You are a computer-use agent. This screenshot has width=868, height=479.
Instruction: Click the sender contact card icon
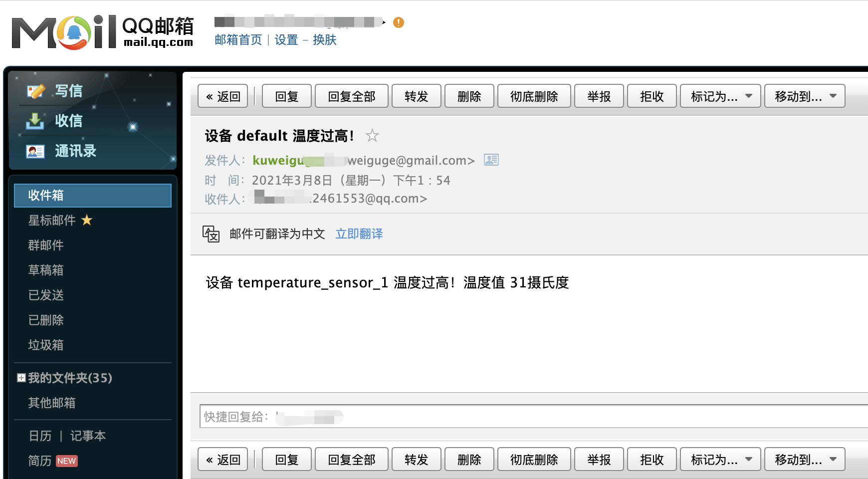coord(491,160)
